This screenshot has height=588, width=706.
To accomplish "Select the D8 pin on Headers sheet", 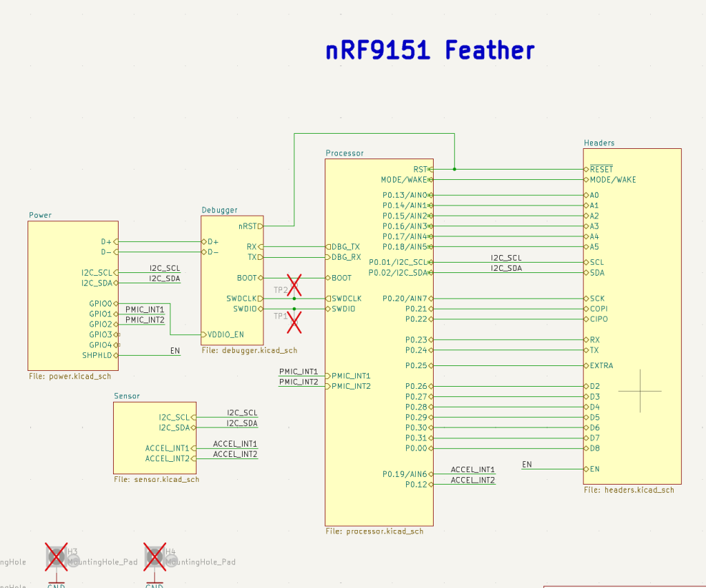I will [592, 448].
